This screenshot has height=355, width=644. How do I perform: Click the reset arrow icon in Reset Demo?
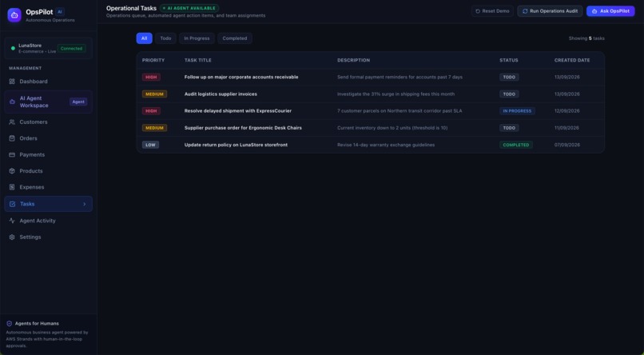(478, 11)
